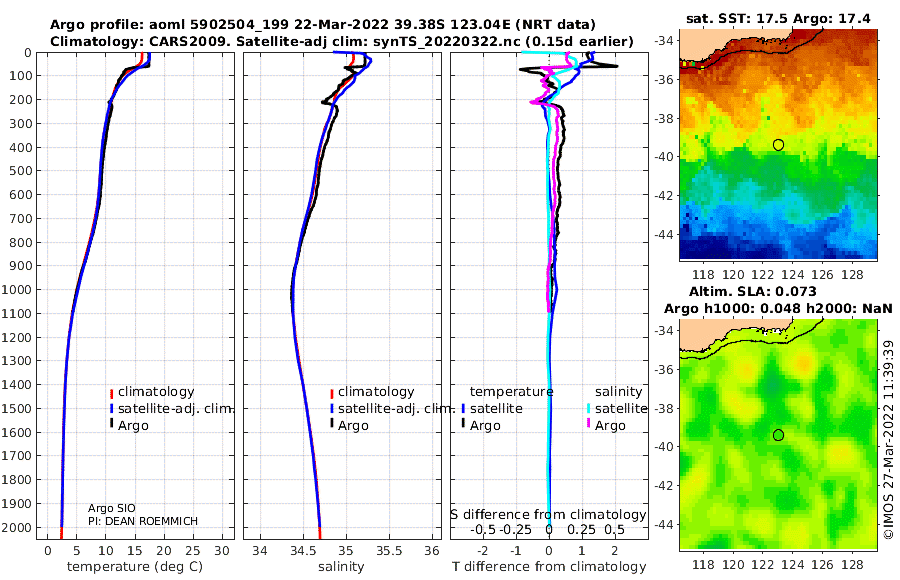Click the IMOS copyright timestamp text

[x=889, y=440]
